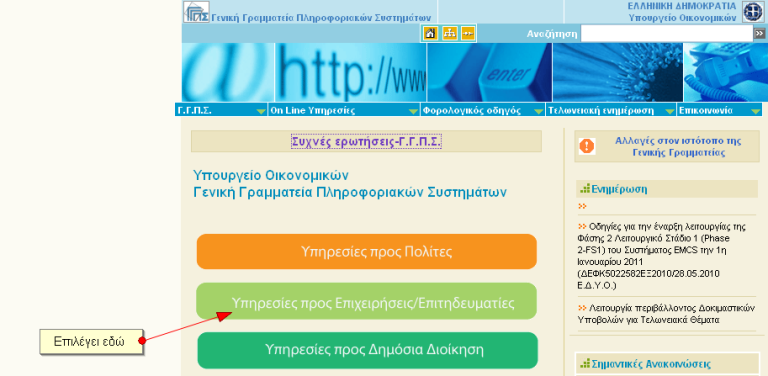Screen dimensions: 768x376
Task: Open the Τελωνειακή ενημέρωση menu
Action: (611, 110)
